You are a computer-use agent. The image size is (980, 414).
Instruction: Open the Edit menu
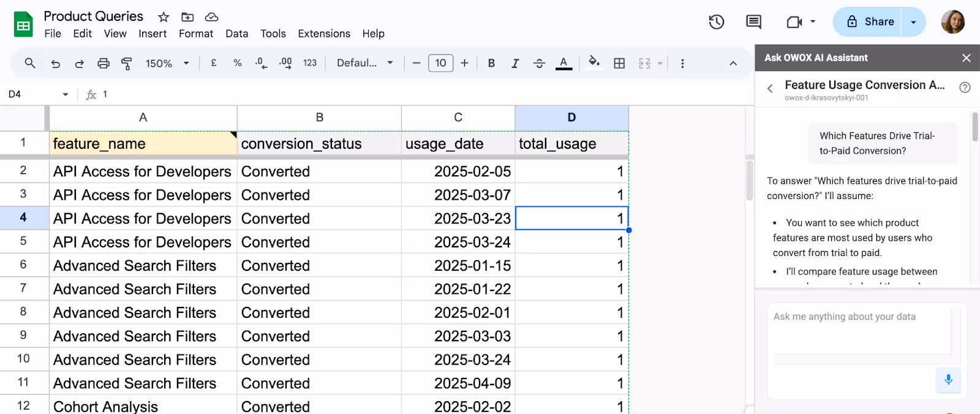(x=82, y=34)
